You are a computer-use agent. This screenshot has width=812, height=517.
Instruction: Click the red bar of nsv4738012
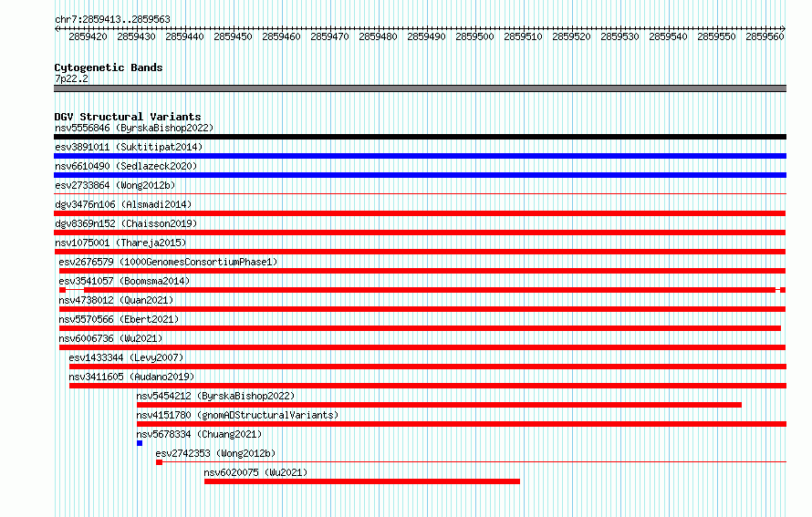(x=422, y=309)
